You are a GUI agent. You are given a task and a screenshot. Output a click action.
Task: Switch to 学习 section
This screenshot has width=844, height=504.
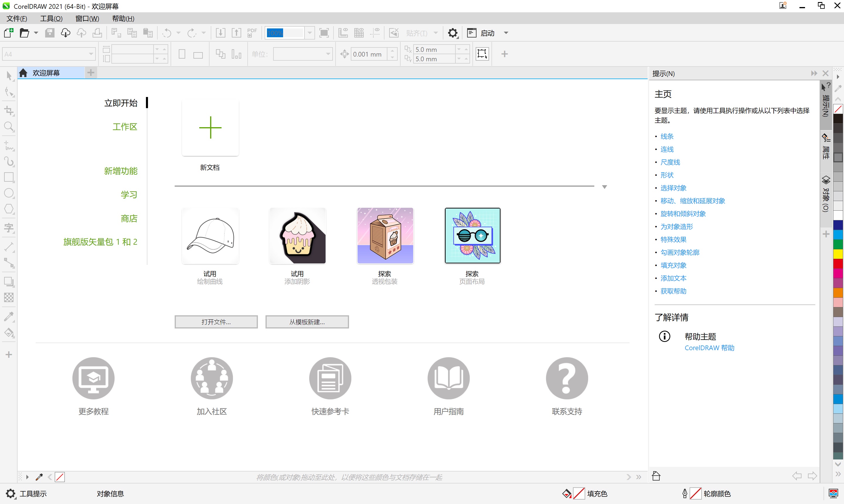pyautogui.click(x=129, y=195)
